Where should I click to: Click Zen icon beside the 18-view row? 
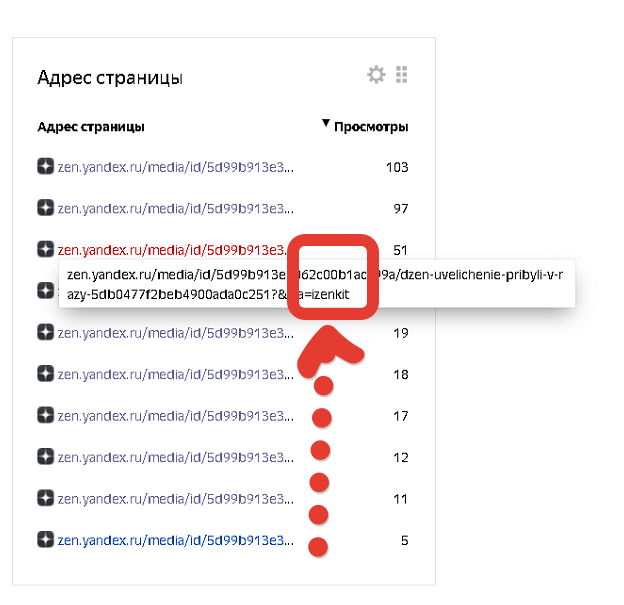pos(45,374)
